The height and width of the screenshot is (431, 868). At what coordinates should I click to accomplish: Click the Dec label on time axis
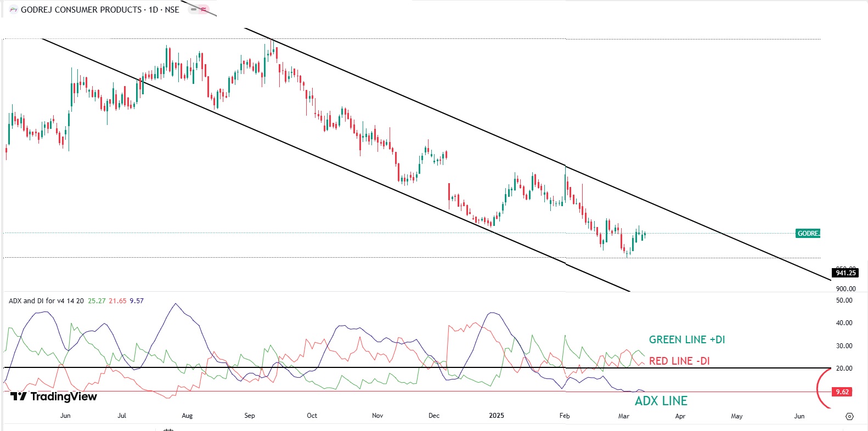[x=434, y=416]
